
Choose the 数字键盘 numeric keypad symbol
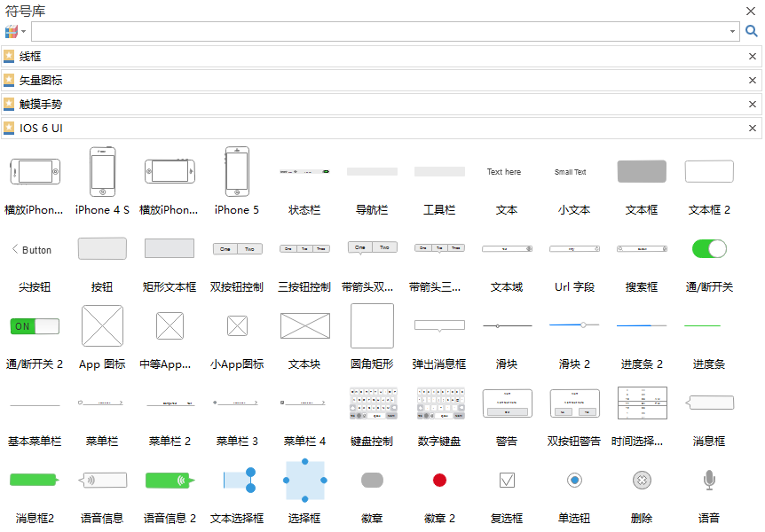(439, 403)
